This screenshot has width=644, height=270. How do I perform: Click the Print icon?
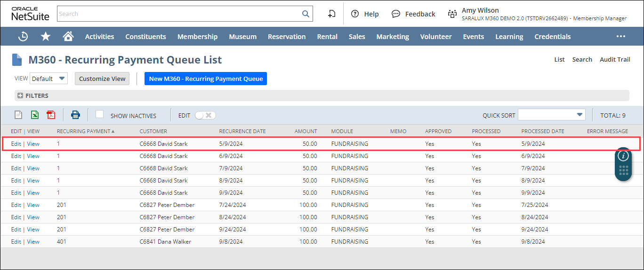[75, 115]
